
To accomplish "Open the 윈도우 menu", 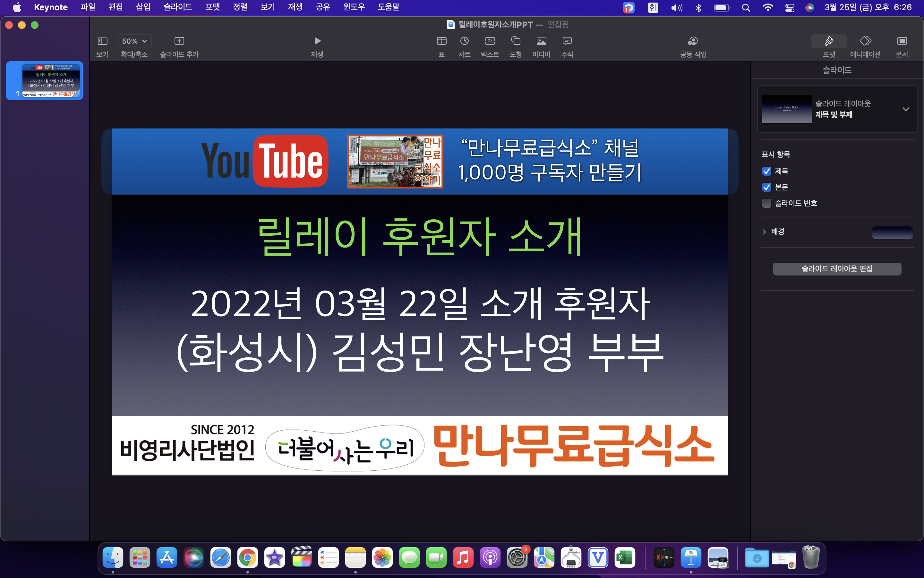I will coord(354,7).
